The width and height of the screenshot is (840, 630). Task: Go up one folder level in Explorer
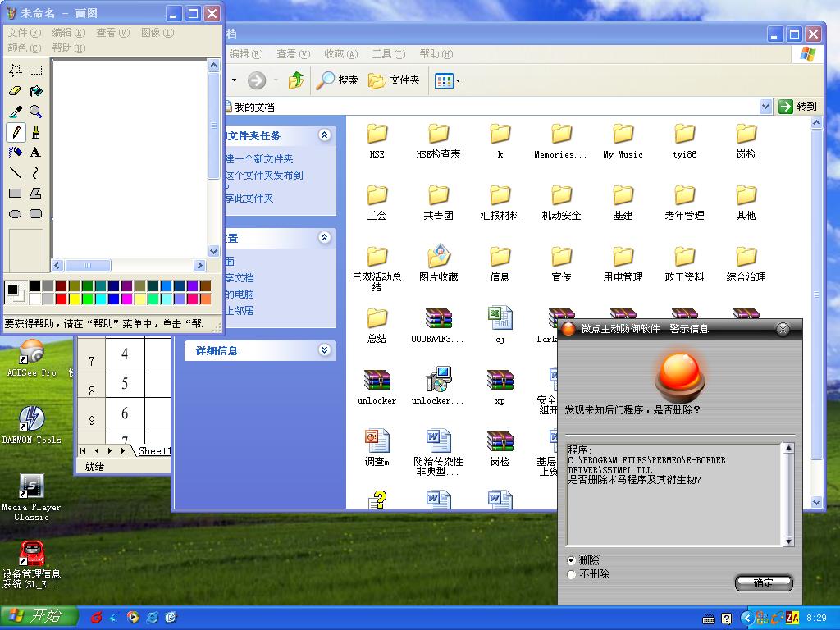coord(296,80)
